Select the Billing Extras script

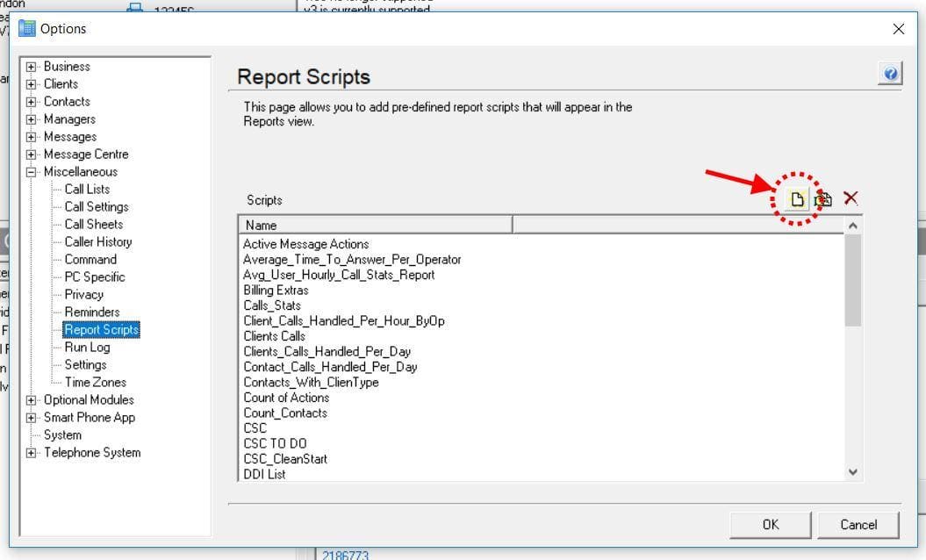276,290
